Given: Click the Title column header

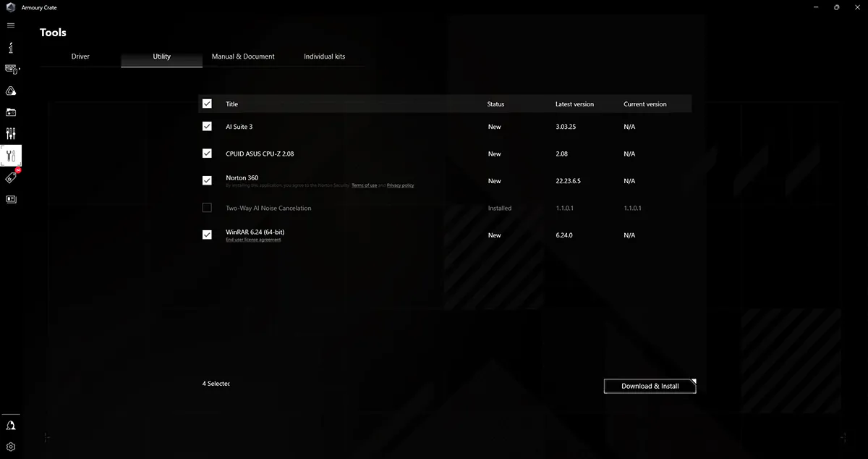Looking at the screenshot, I should (x=231, y=104).
